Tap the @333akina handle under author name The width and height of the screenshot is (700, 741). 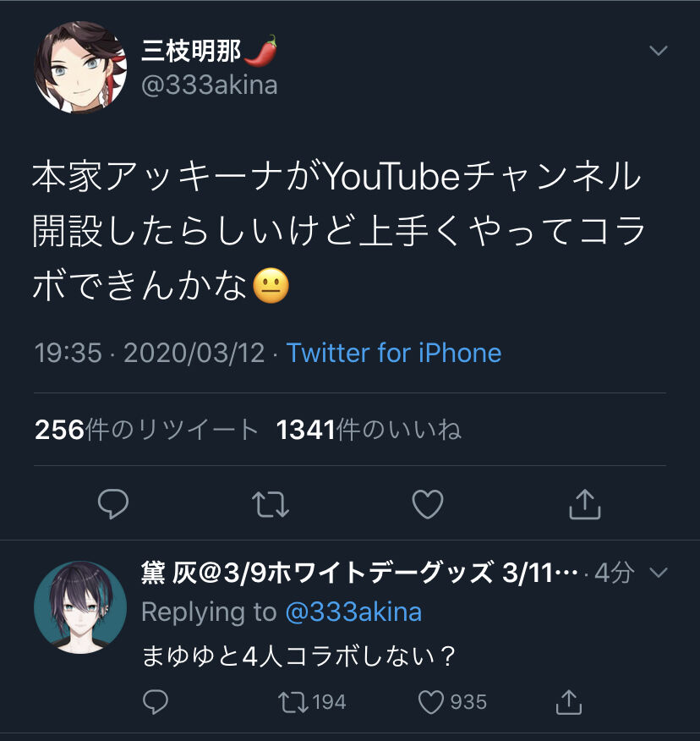209,85
